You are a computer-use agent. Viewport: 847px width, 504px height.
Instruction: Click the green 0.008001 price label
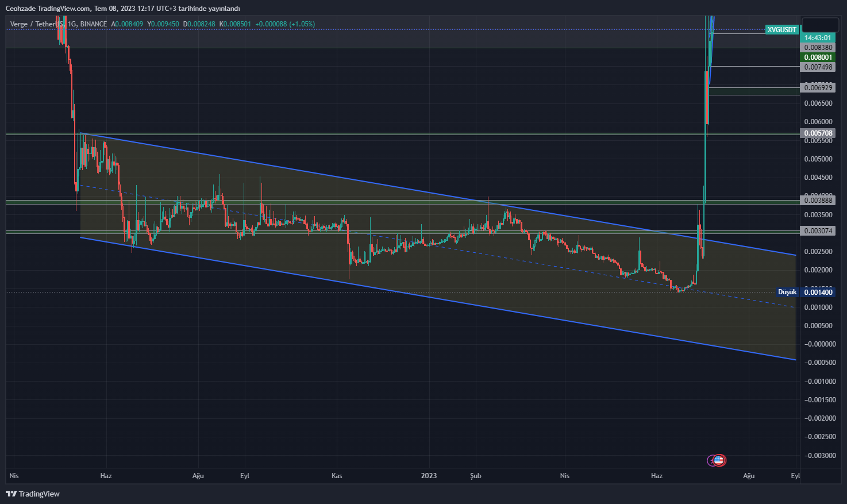818,57
